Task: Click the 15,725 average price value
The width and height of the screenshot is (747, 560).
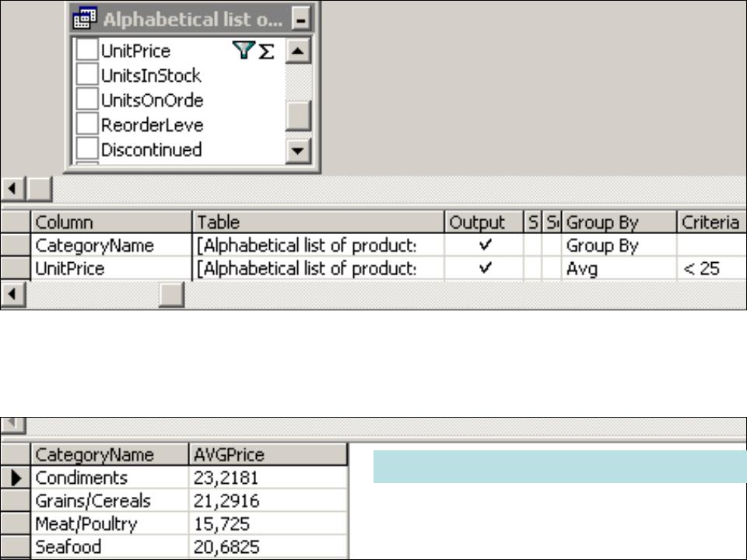Action: (x=268, y=523)
